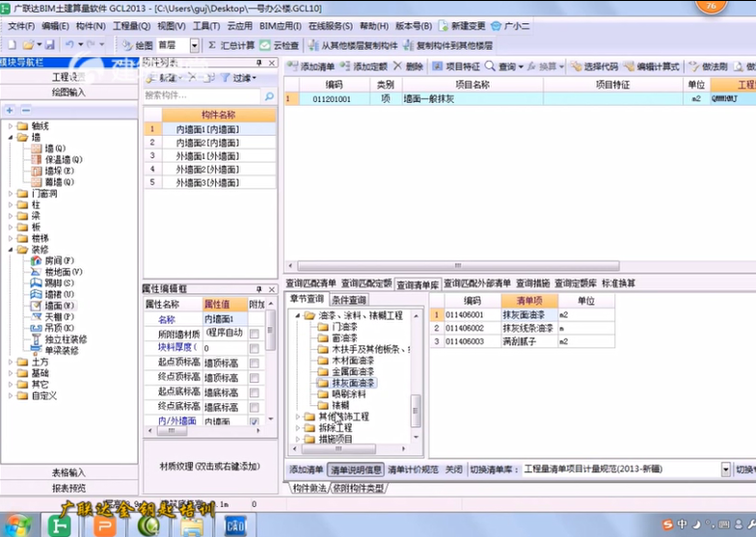The image size is (756, 537).
Task: Select 楼地面(V) in the navigation tree
Action: [x=56, y=272]
